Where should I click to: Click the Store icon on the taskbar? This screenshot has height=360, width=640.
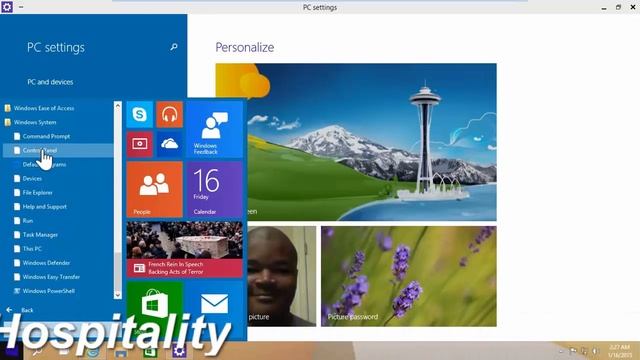(150, 351)
